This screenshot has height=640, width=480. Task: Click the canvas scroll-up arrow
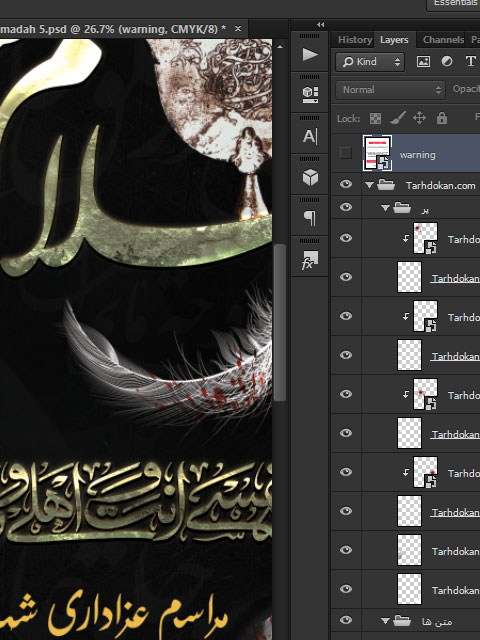[280, 47]
